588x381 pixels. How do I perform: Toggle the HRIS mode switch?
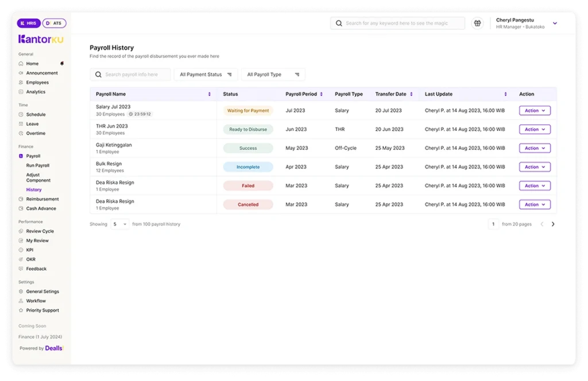28,23
